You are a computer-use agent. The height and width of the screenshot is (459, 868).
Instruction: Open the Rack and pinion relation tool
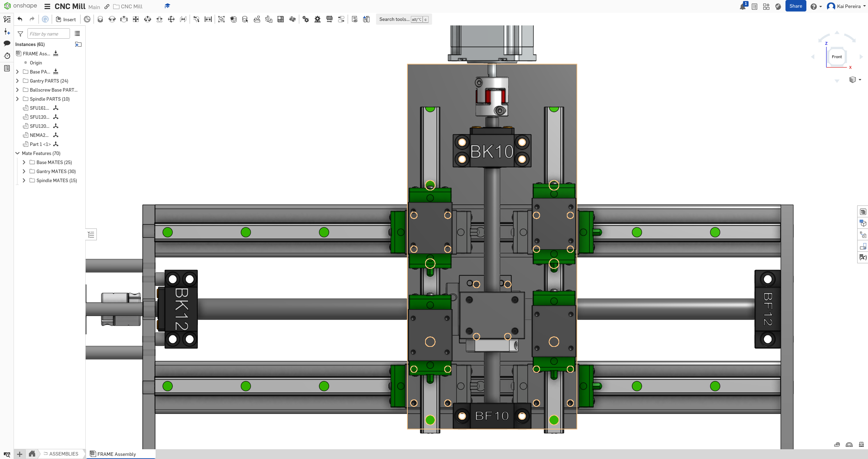click(x=318, y=19)
